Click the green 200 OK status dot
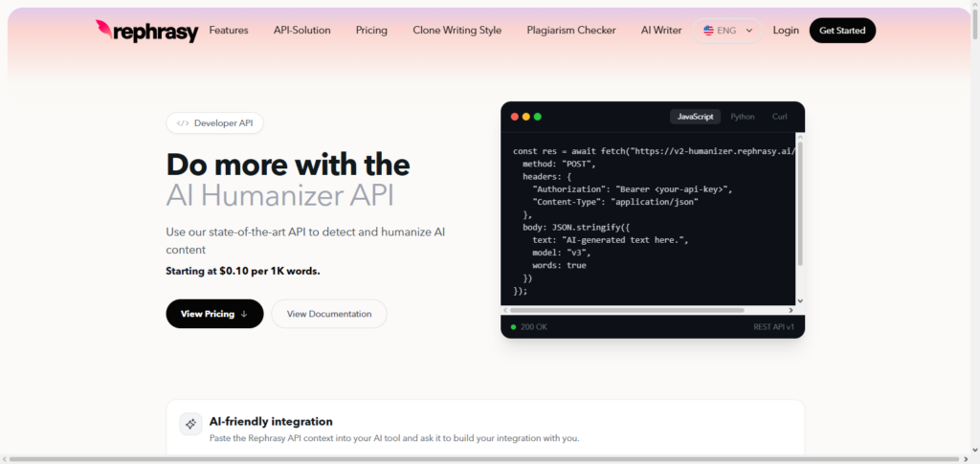 [514, 326]
